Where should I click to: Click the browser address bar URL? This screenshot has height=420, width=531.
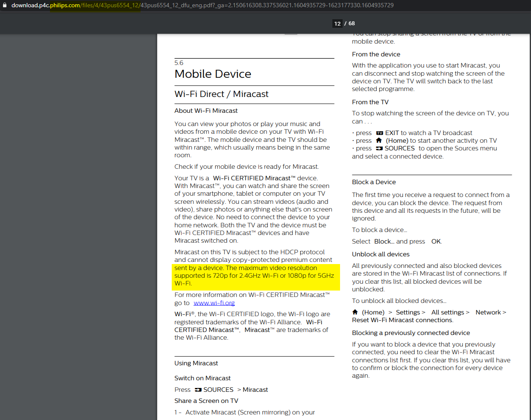click(x=202, y=5)
